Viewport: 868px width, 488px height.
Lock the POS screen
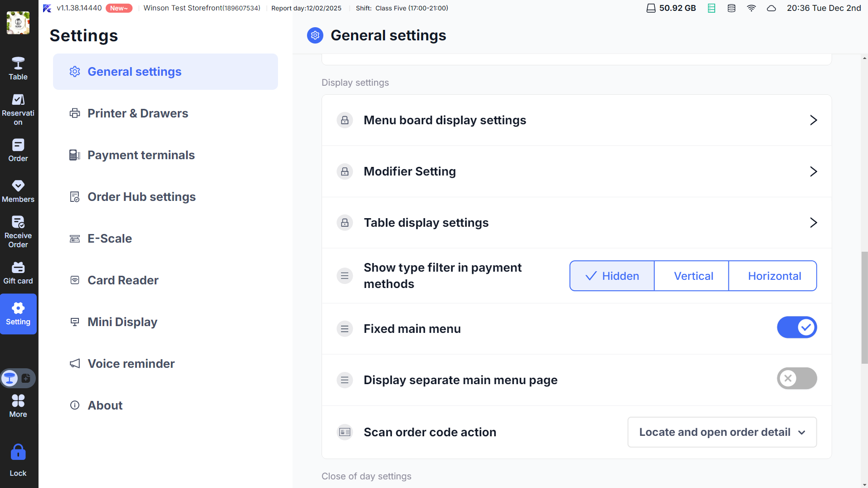click(x=18, y=460)
